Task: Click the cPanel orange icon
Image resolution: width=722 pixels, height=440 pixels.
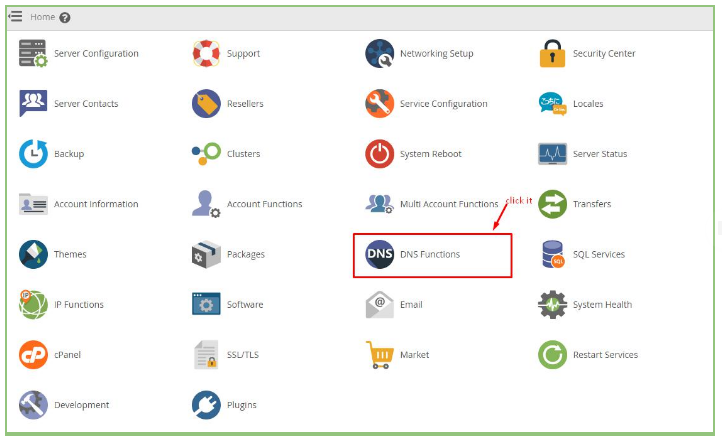Action: (x=33, y=354)
